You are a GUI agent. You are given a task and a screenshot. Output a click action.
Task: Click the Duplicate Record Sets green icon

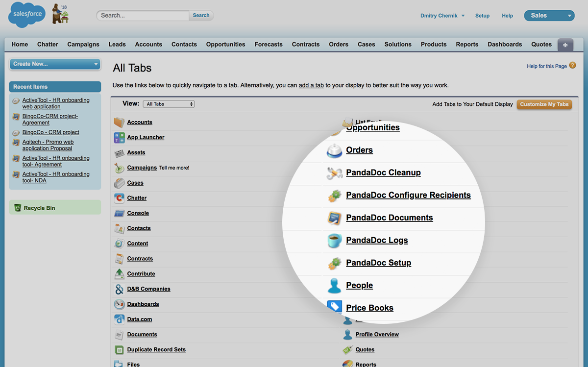(x=119, y=350)
